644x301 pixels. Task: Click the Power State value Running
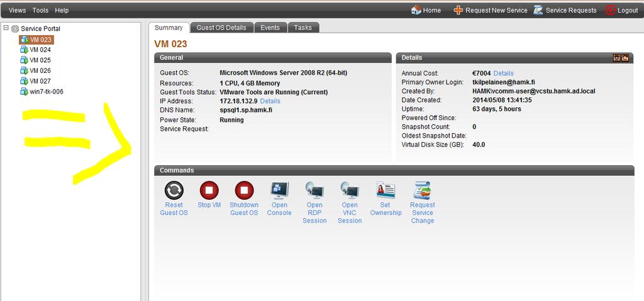(231, 120)
